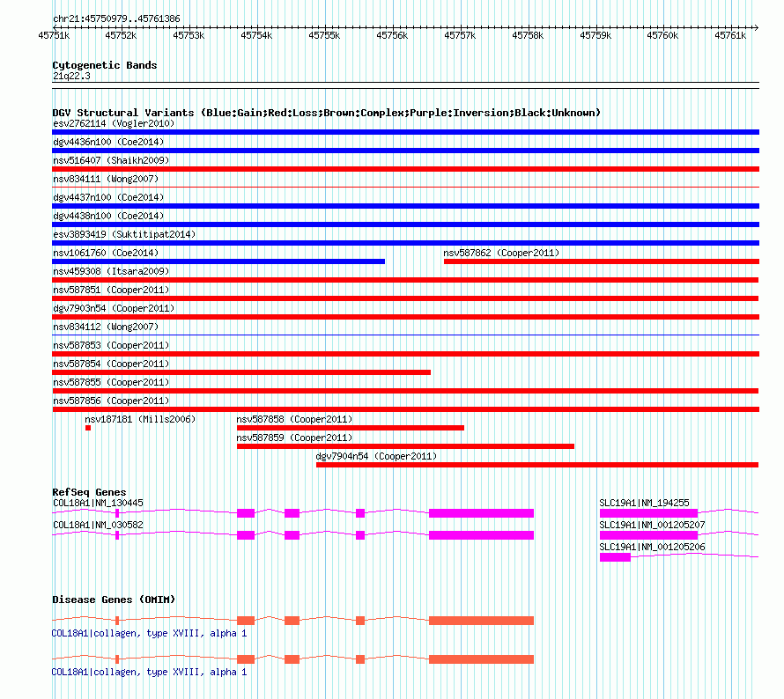Click the small red square under nsv187181
Image resolution: width=784 pixels, height=699 pixels.
pyautogui.click(x=88, y=428)
